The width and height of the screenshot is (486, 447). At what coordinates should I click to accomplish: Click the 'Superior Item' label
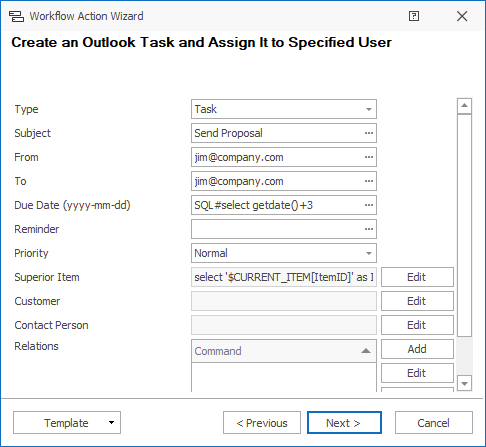tap(47, 277)
